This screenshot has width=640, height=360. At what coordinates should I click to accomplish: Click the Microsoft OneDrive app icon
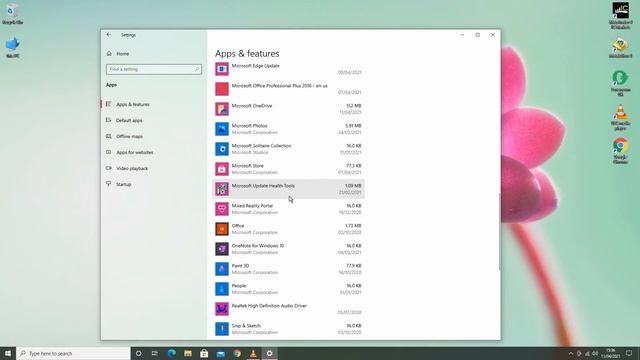click(222, 109)
